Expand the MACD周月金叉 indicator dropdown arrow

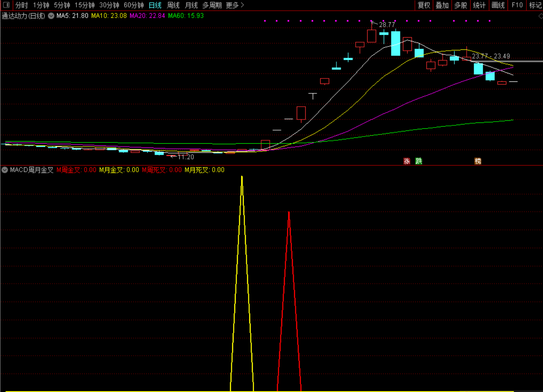click(5, 170)
